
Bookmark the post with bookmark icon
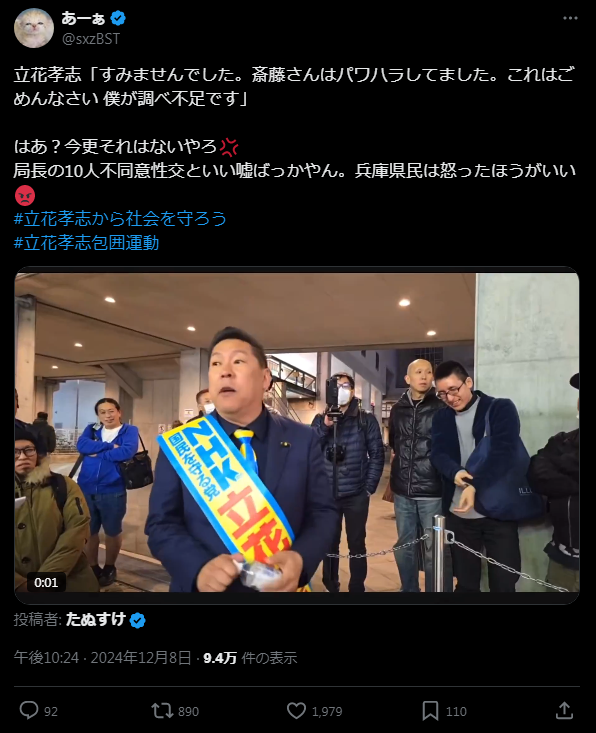pos(430,711)
